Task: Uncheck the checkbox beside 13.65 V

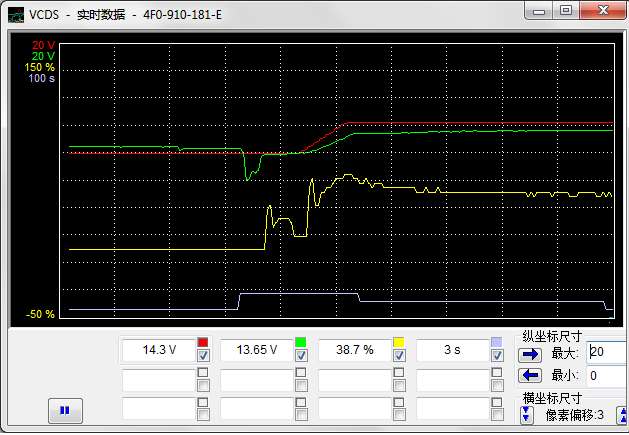Action: click(301, 356)
